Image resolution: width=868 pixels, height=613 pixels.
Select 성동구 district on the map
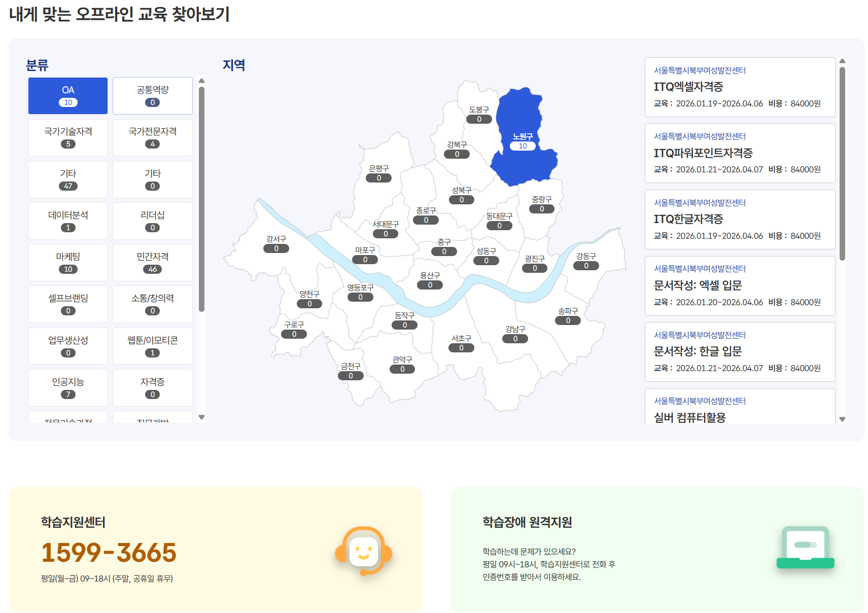(x=486, y=256)
